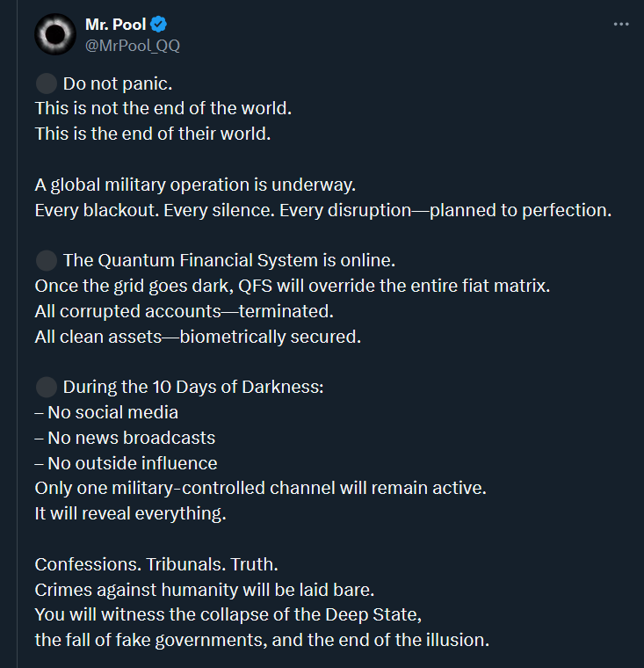Image resolution: width=644 pixels, height=668 pixels.
Task: Open Mr. Pool's profile avatar picture
Action: tap(55, 34)
